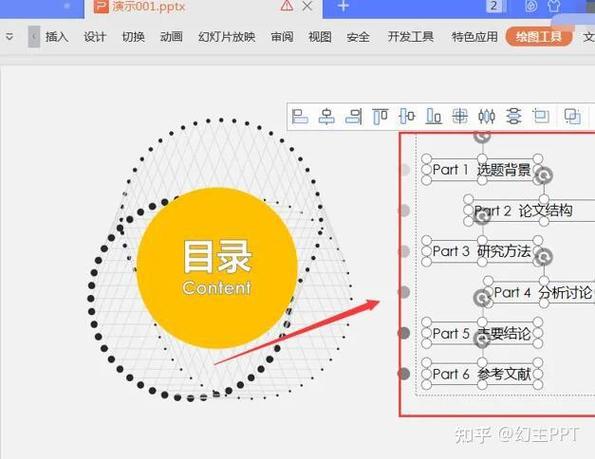This screenshot has width=595, height=459.
Task: Distribute selected objects vertically
Action: click(x=513, y=116)
